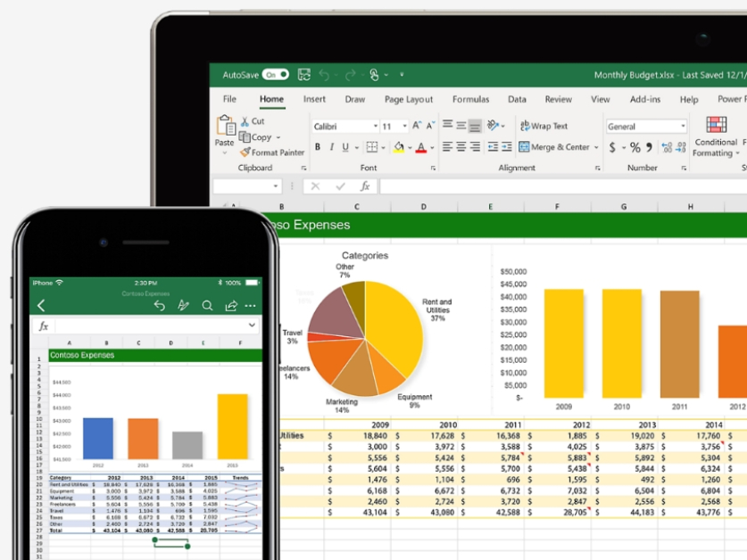Apply the red Font Color swatch

point(421,148)
